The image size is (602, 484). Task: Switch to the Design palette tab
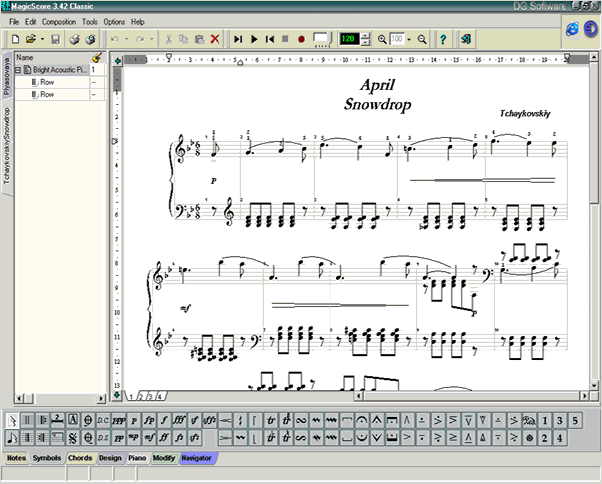coord(110,458)
